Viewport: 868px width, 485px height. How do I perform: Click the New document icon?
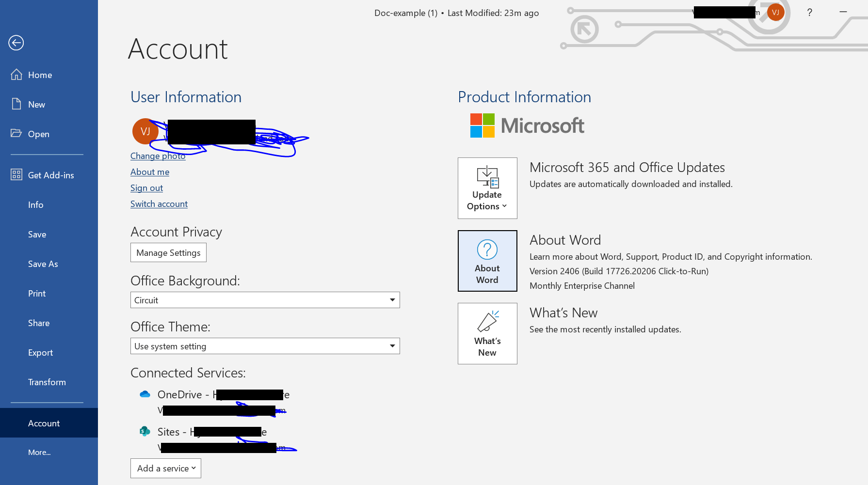[x=16, y=104]
